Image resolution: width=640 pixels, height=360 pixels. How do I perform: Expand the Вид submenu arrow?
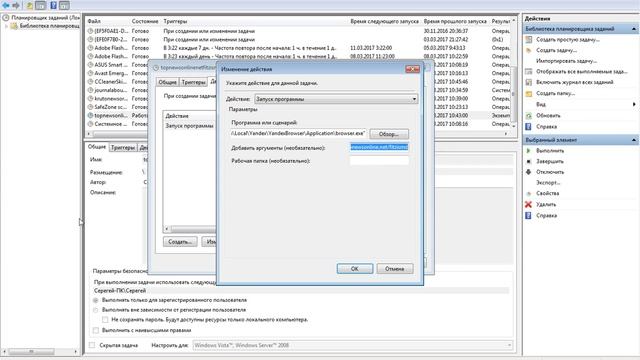634,104
